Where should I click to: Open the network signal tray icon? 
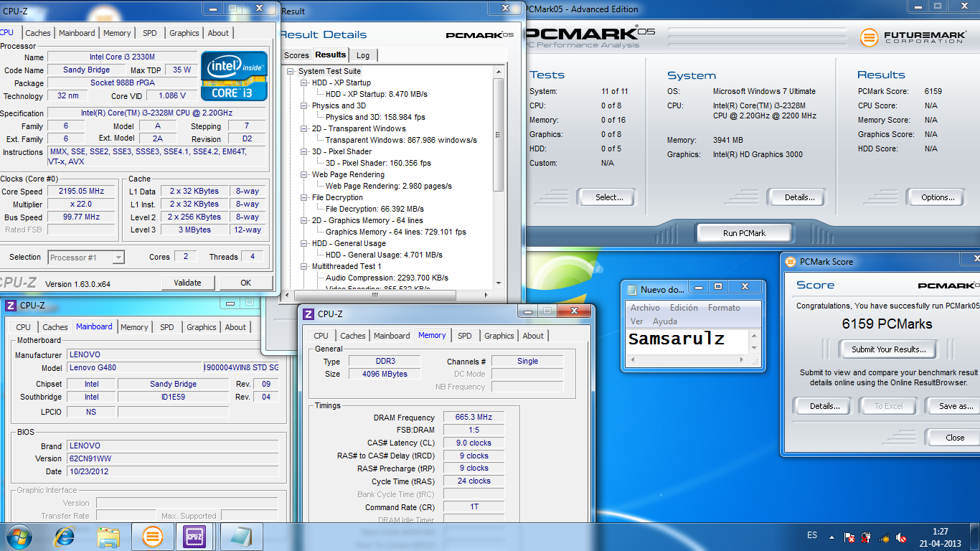(884, 537)
